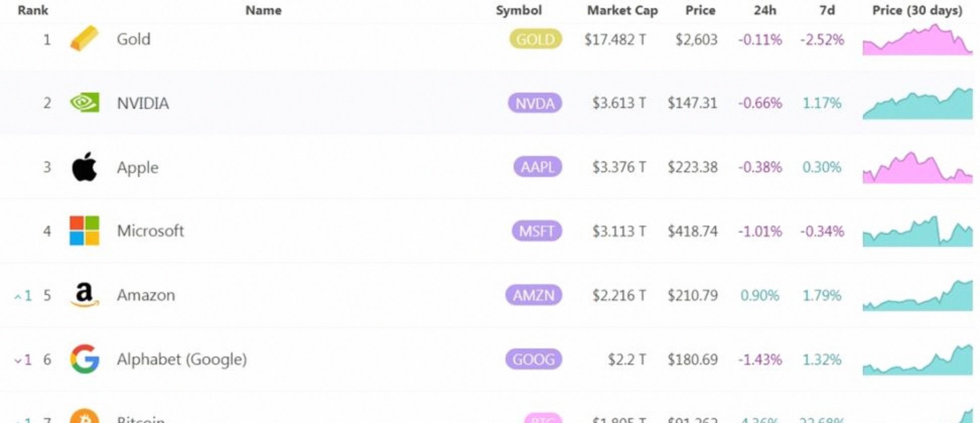
Task: Click NVIDIA 24h change -0.66%
Action: (760, 103)
